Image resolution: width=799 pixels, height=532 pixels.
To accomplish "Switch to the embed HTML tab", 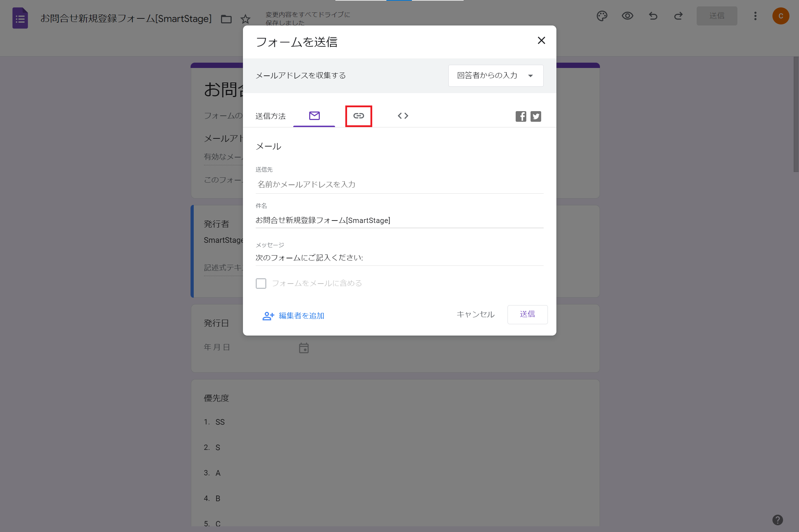I will pyautogui.click(x=403, y=116).
